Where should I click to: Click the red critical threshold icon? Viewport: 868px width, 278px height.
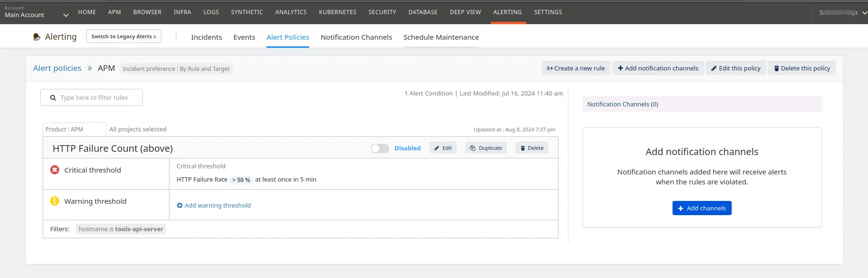55,170
